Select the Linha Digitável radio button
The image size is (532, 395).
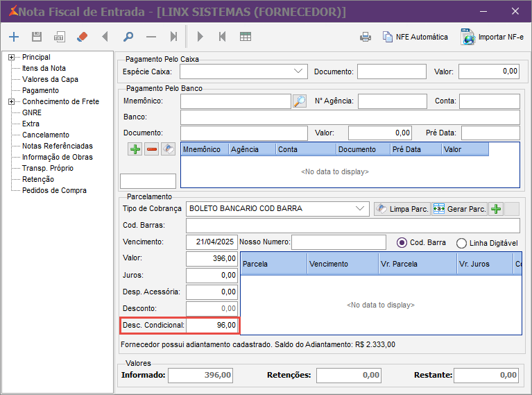point(462,243)
